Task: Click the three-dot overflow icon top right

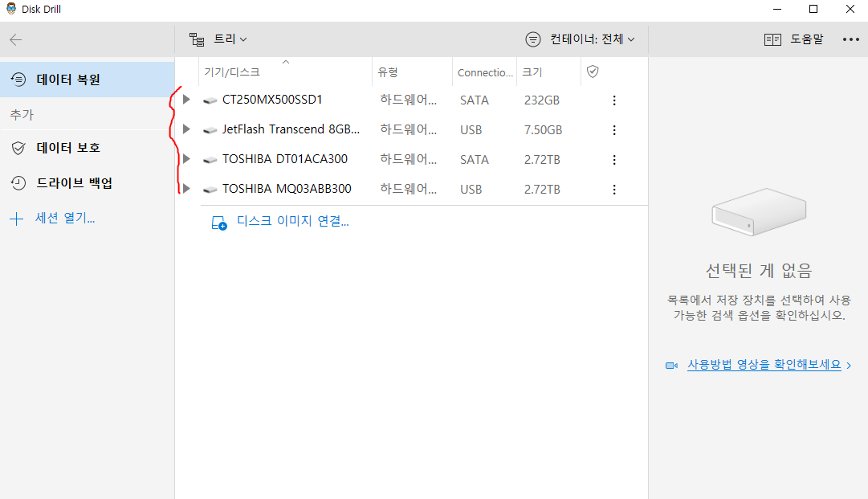Action: [848, 39]
